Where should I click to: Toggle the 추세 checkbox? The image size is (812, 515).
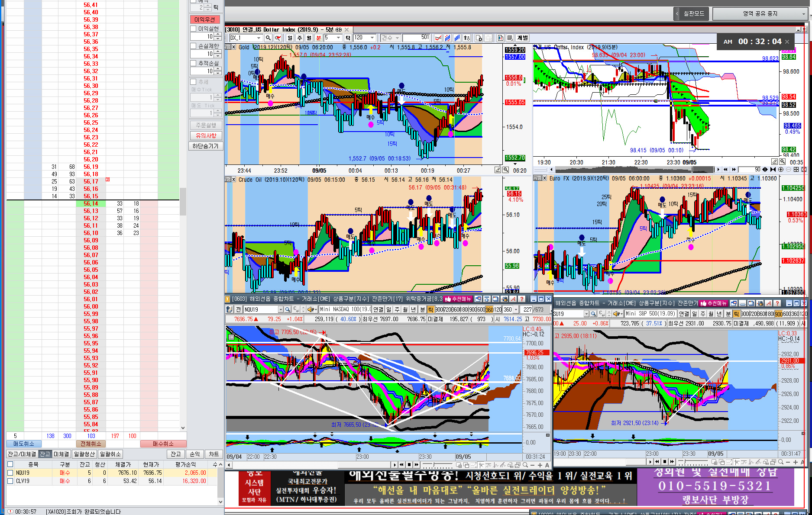click(194, 82)
